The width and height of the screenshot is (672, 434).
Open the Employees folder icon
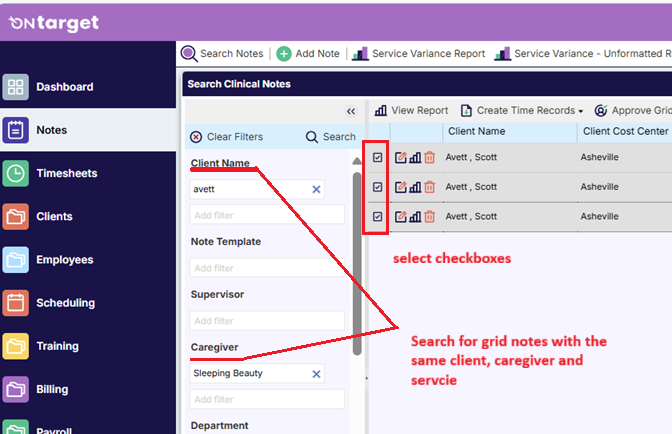[x=15, y=260]
